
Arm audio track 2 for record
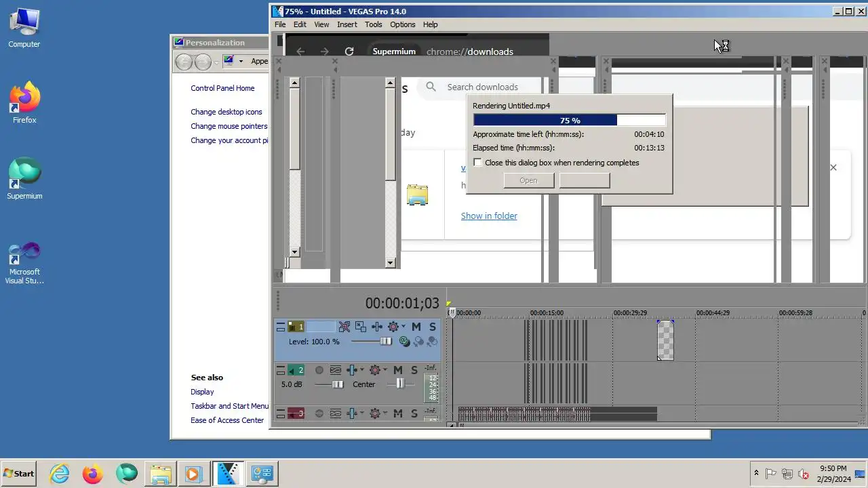click(x=319, y=370)
